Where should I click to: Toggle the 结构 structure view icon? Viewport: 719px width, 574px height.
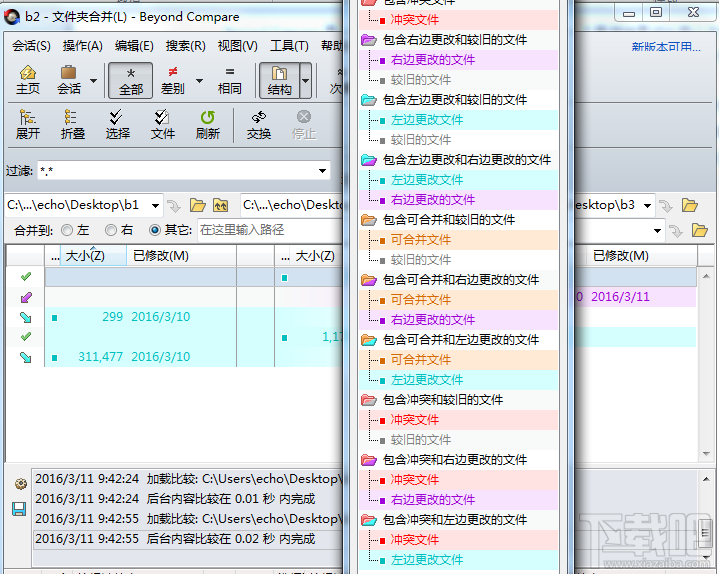(x=279, y=80)
